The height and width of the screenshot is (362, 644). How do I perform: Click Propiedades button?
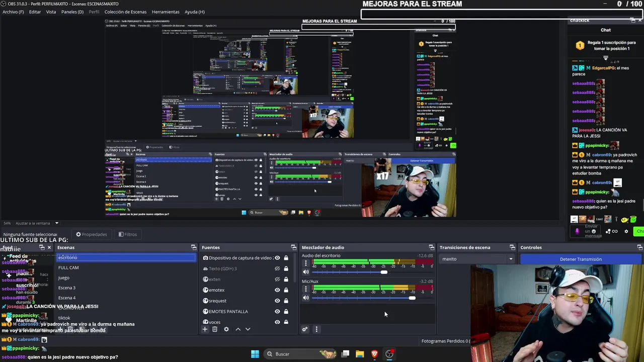tap(92, 234)
